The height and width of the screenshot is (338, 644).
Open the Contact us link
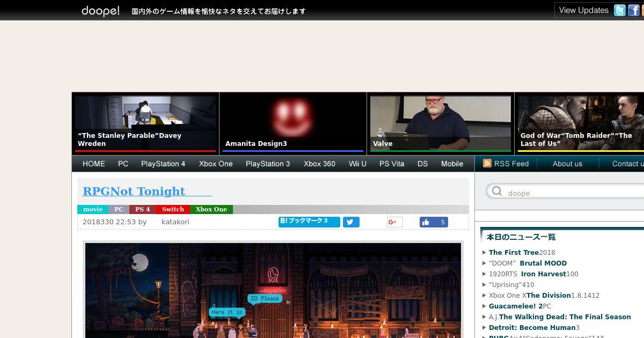[x=628, y=164]
